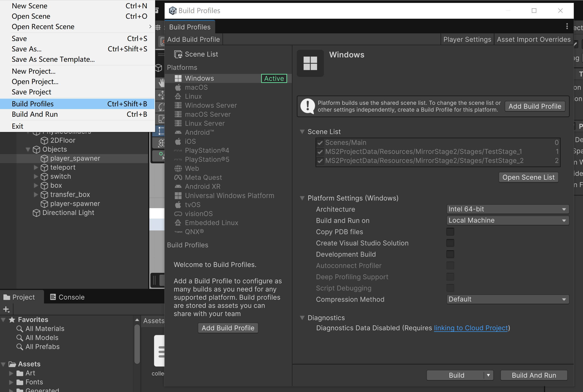583x392 pixels.
Task: Click the 2DFloor cube icon in hierarchy
Action: coord(44,141)
